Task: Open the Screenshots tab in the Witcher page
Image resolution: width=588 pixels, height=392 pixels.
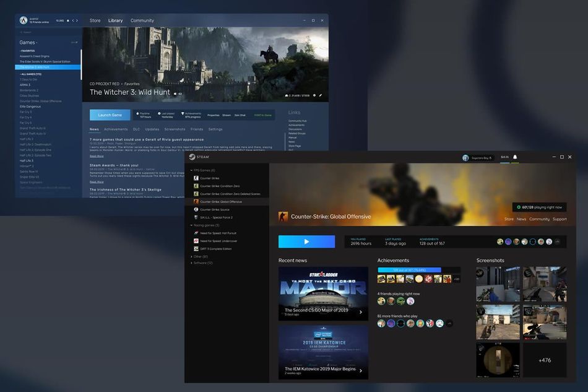Action: pyautogui.click(x=175, y=129)
